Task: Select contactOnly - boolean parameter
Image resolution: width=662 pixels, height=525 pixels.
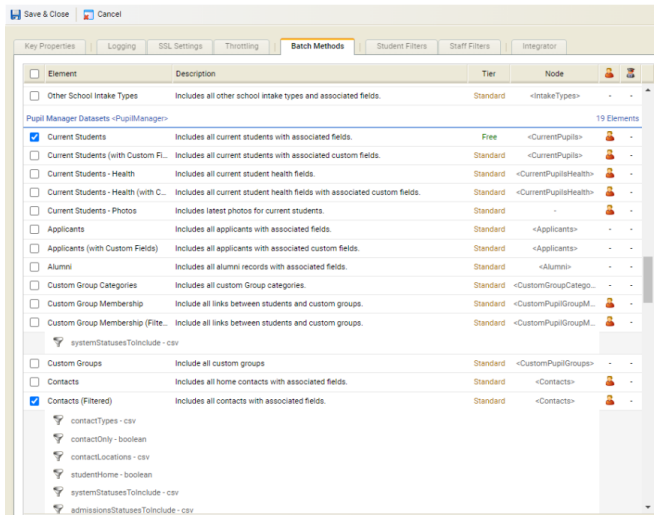Action: pyautogui.click(x=109, y=439)
